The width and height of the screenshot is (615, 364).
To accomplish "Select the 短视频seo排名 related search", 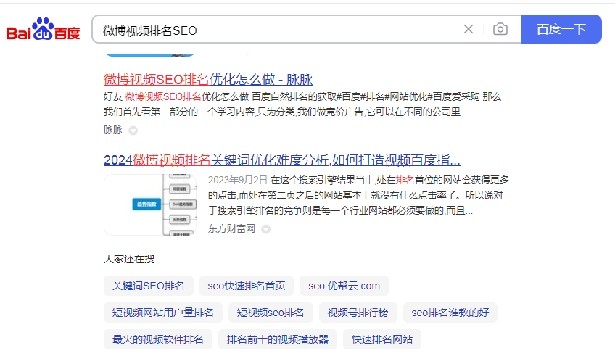I will [271, 313].
